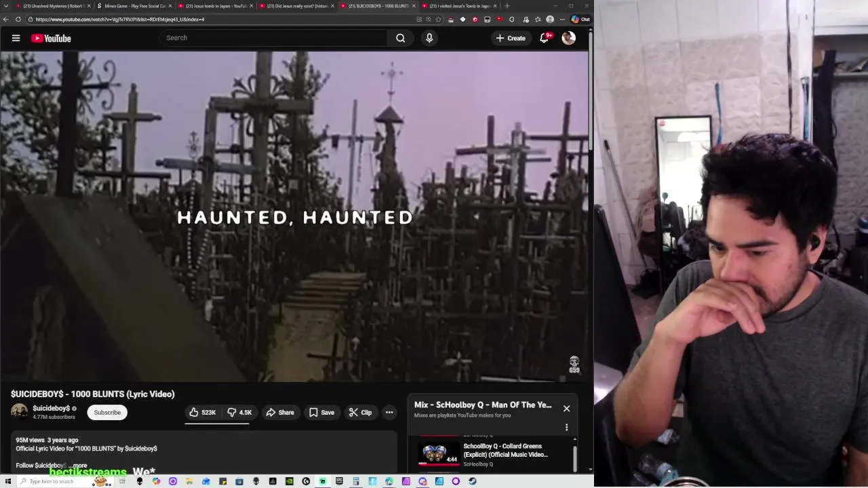
Task: Dislike the video with thumbs down
Action: 239,412
